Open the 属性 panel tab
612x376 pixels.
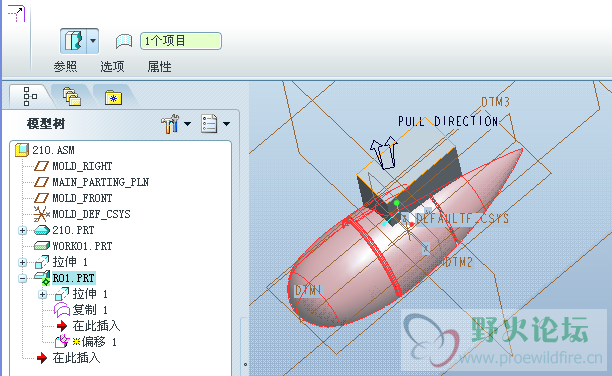[x=159, y=67]
